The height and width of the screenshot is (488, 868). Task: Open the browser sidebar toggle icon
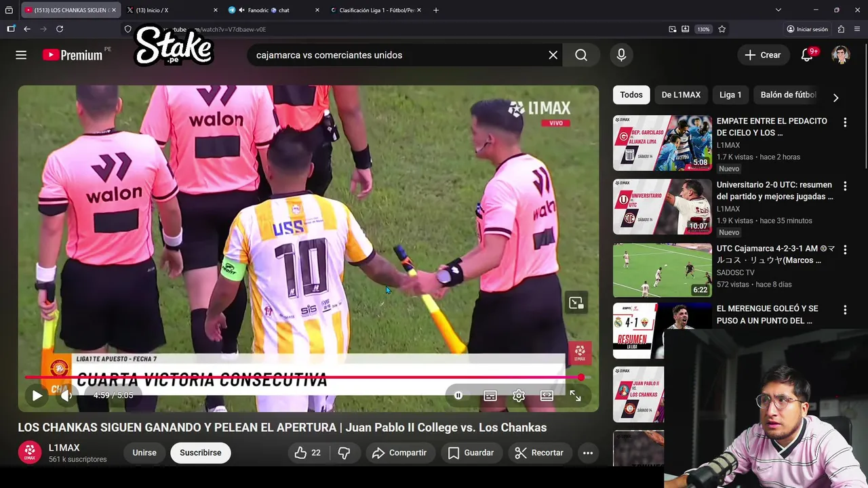tap(11, 29)
